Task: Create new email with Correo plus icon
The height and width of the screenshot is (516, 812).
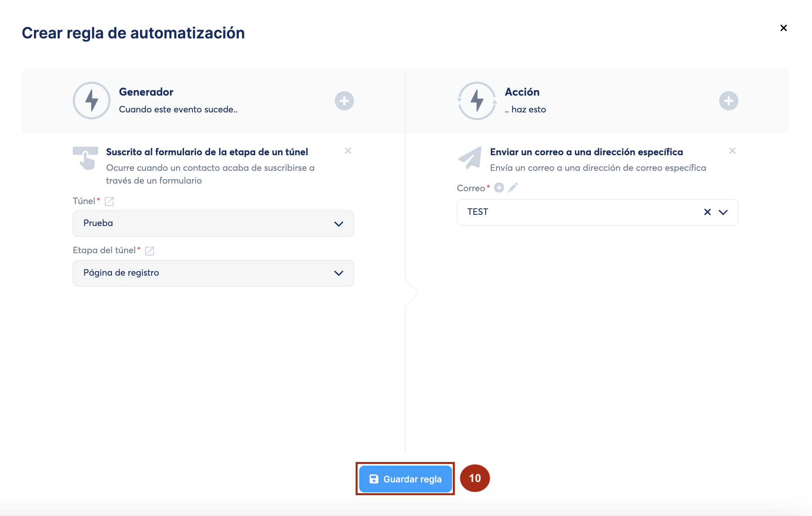Action: [499, 188]
